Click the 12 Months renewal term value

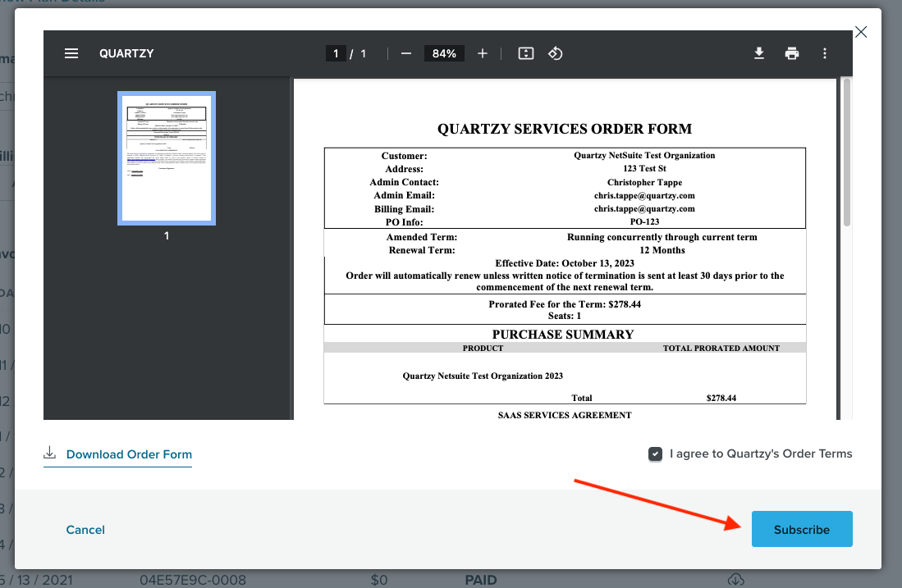click(662, 250)
